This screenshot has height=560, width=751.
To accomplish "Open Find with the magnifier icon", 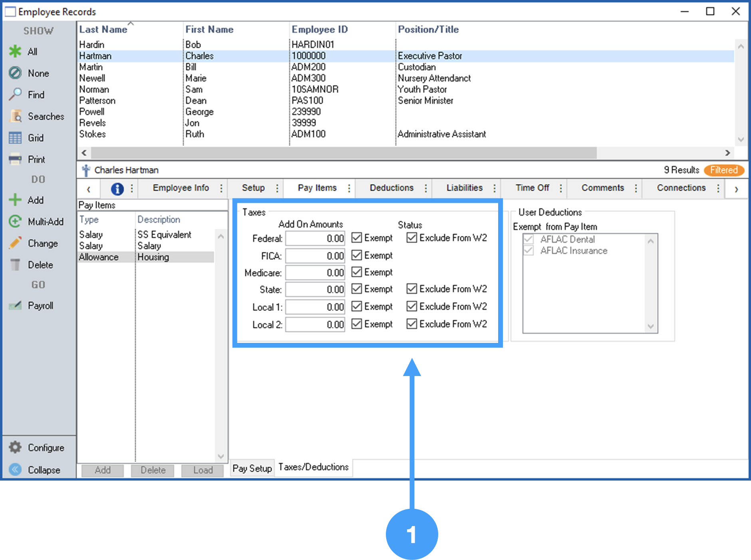I will point(15,95).
